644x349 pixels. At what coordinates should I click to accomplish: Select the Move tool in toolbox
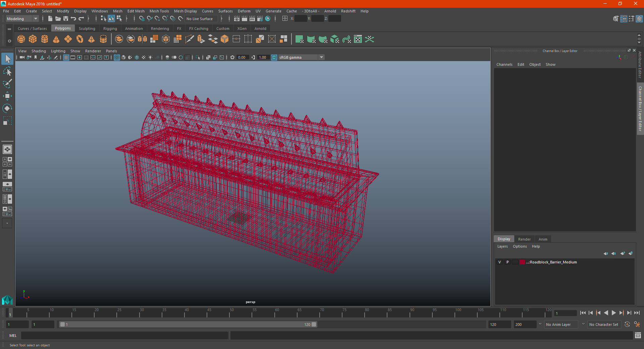[7, 96]
